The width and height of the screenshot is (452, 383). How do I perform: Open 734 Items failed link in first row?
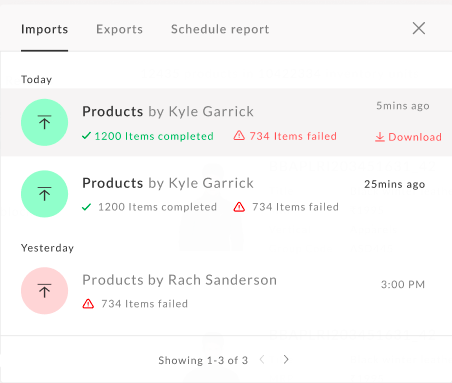293,136
